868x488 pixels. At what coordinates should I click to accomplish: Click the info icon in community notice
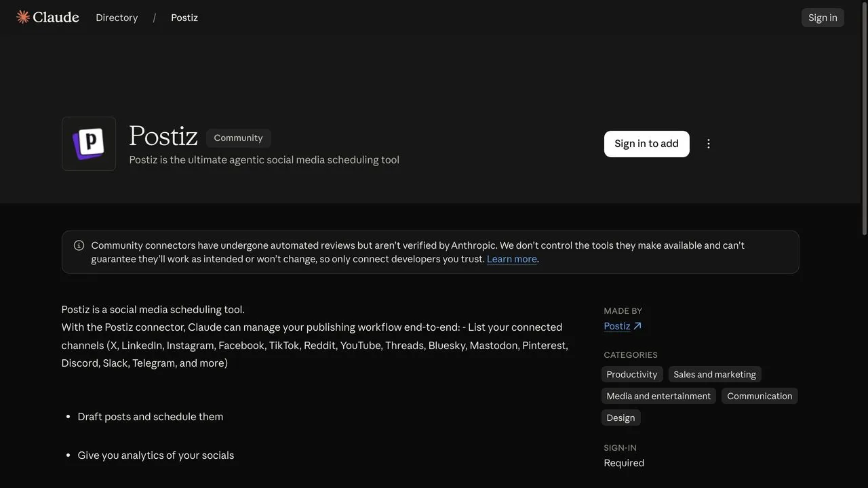click(x=79, y=245)
